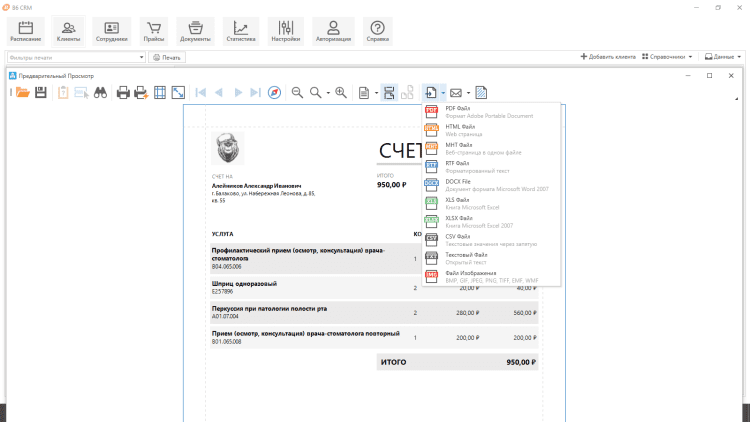750x422 pixels.
Task: Open the Расписание schedule section
Action: click(26, 31)
